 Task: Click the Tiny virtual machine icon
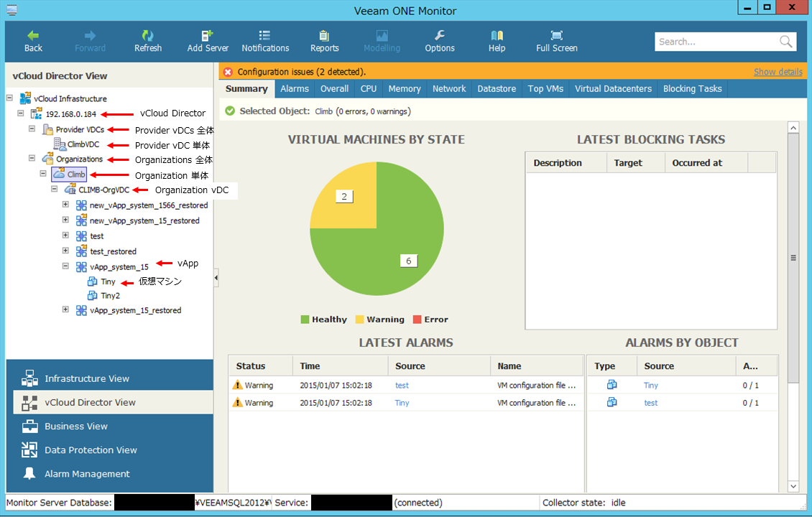[92, 281]
